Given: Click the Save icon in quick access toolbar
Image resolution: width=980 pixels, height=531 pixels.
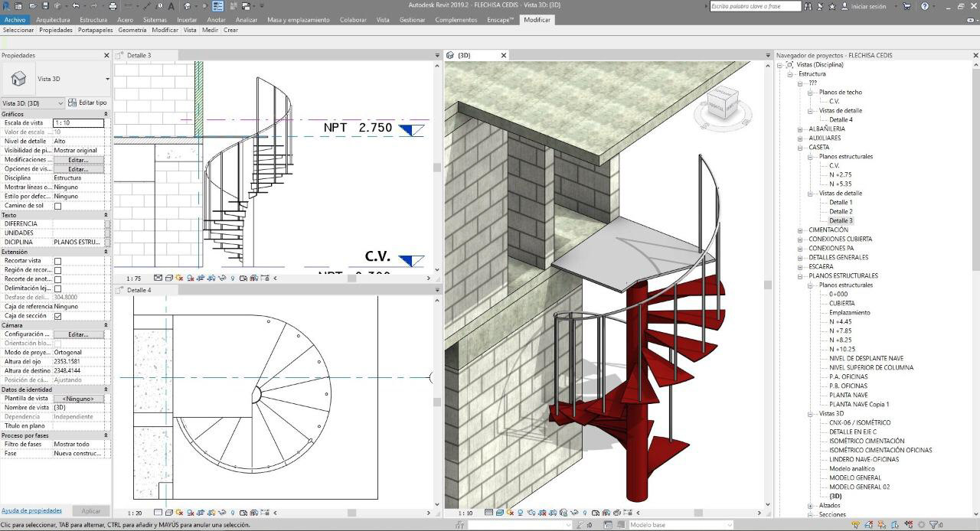Looking at the screenshot, I should pos(45,5).
